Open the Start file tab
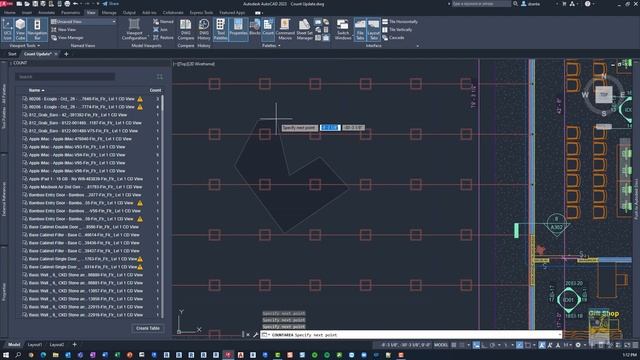 tap(12, 54)
